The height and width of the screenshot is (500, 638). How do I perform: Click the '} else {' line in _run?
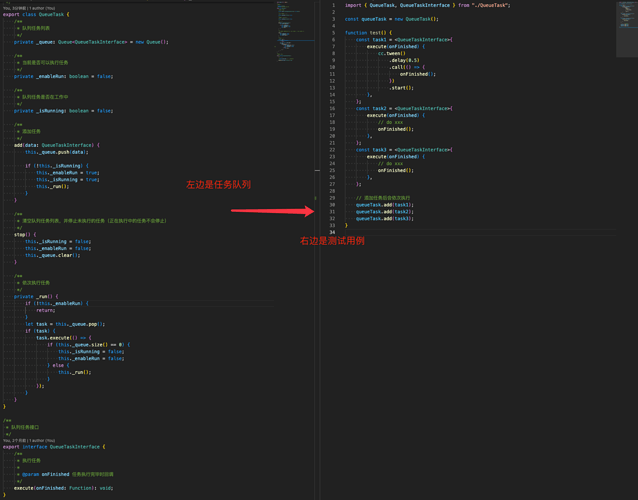click(58, 365)
